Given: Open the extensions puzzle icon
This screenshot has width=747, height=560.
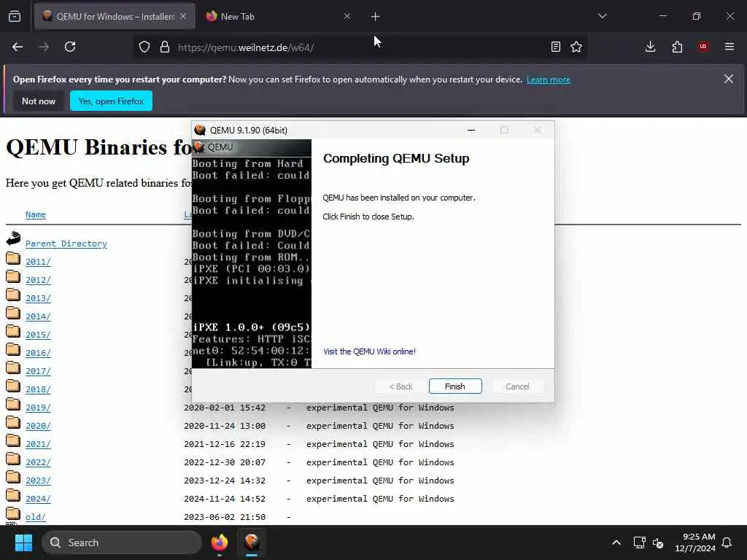Looking at the screenshot, I should [x=677, y=47].
